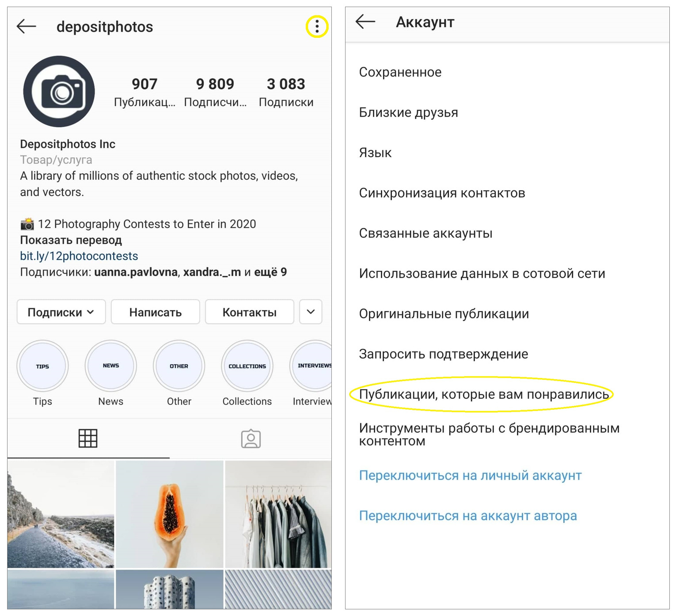The image size is (676, 616).
Task: Tap the depositphotos username header
Action: click(x=105, y=27)
